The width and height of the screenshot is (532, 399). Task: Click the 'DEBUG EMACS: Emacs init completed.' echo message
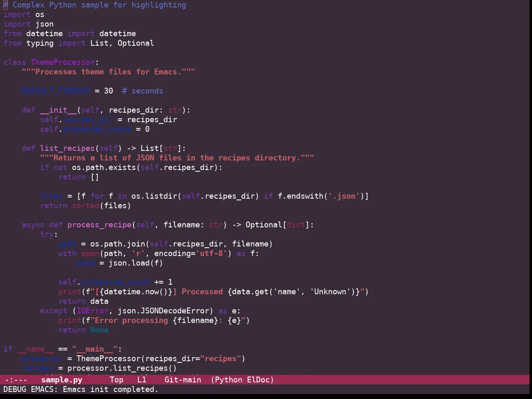pyautogui.click(x=81, y=389)
